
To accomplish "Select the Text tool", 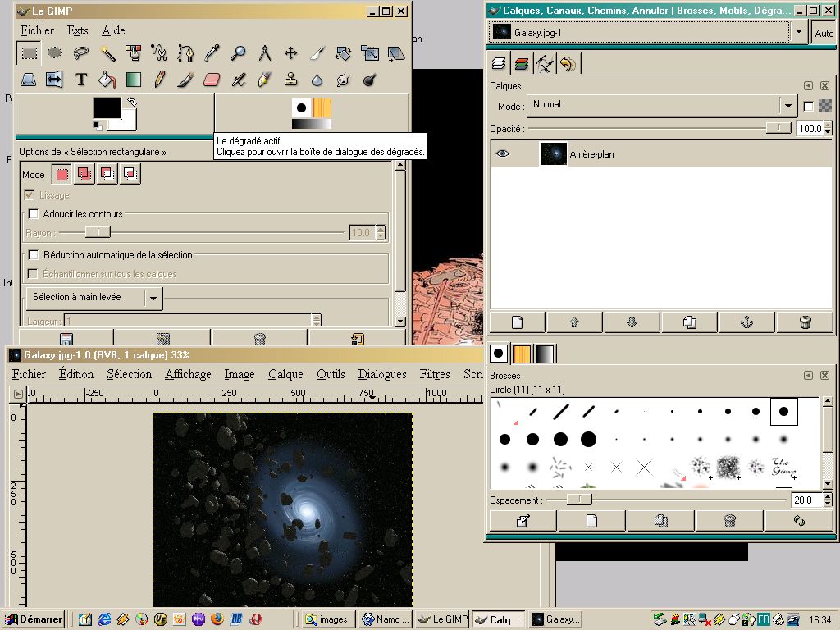I will click(81, 80).
